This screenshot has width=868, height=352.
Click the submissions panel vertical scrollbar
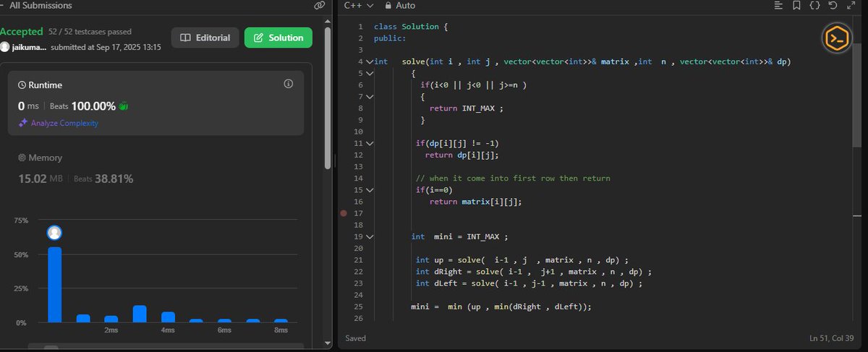(329, 98)
